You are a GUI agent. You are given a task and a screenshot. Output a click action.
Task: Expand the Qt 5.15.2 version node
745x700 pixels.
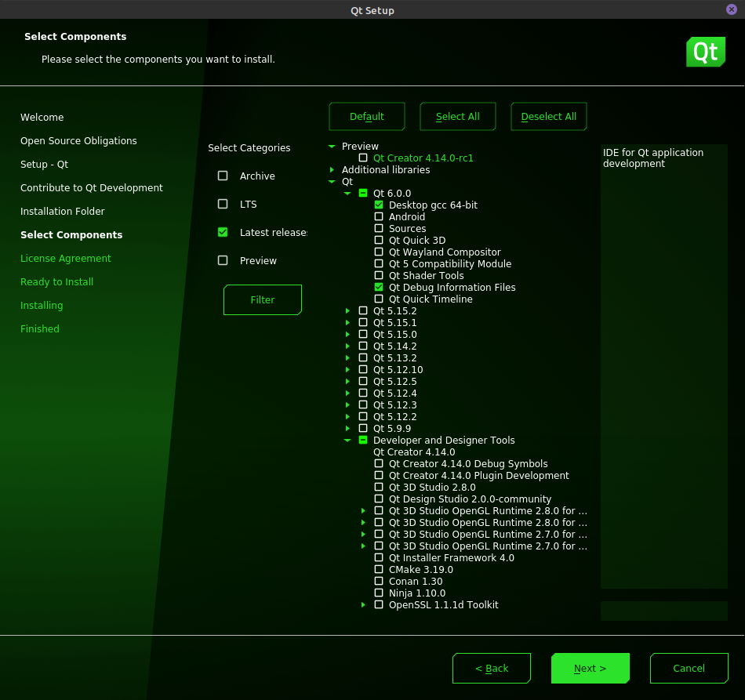point(347,311)
